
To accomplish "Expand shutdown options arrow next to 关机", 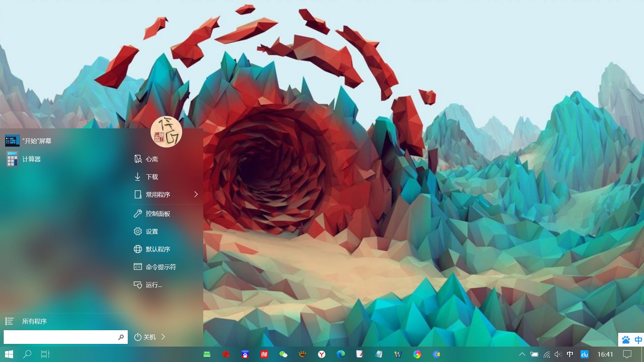I will click(163, 337).
